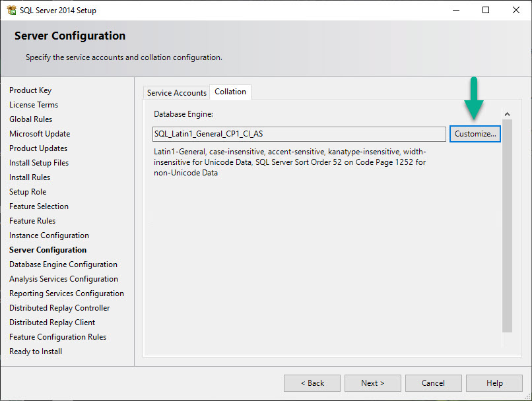The height and width of the screenshot is (401, 532).
Task: Click the scroll up arrow in collation panel
Action: 507,114
